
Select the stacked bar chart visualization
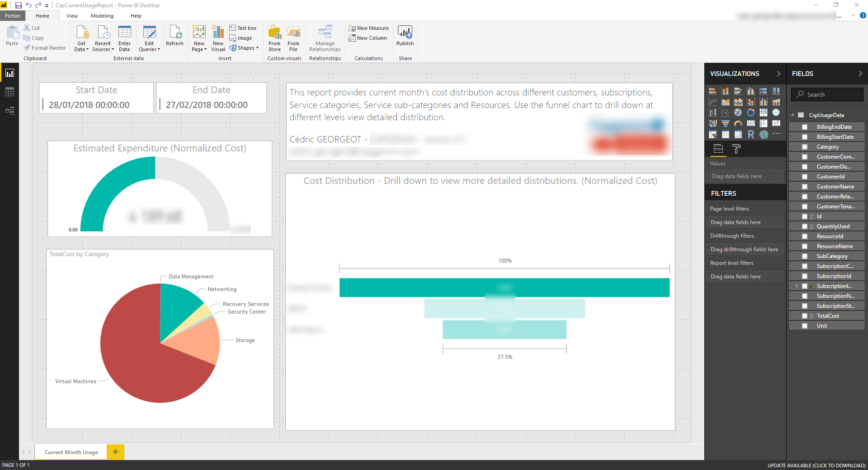(x=712, y=91)
